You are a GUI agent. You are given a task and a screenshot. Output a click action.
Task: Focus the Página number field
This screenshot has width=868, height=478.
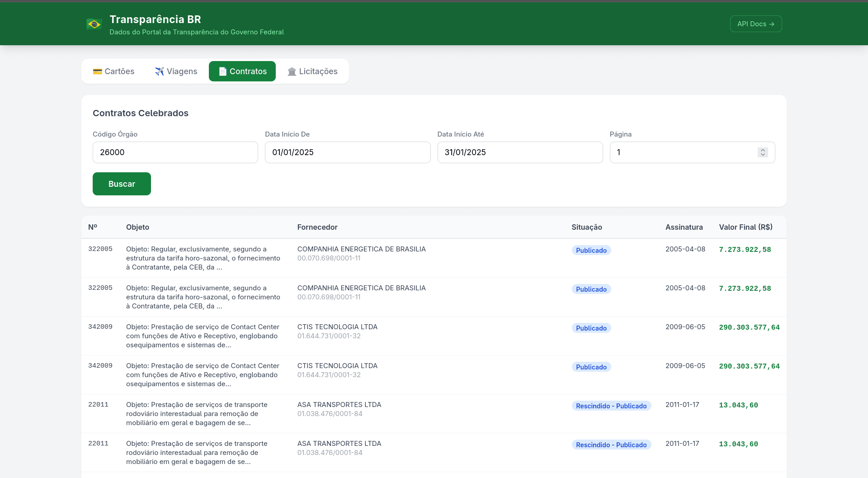692,152
